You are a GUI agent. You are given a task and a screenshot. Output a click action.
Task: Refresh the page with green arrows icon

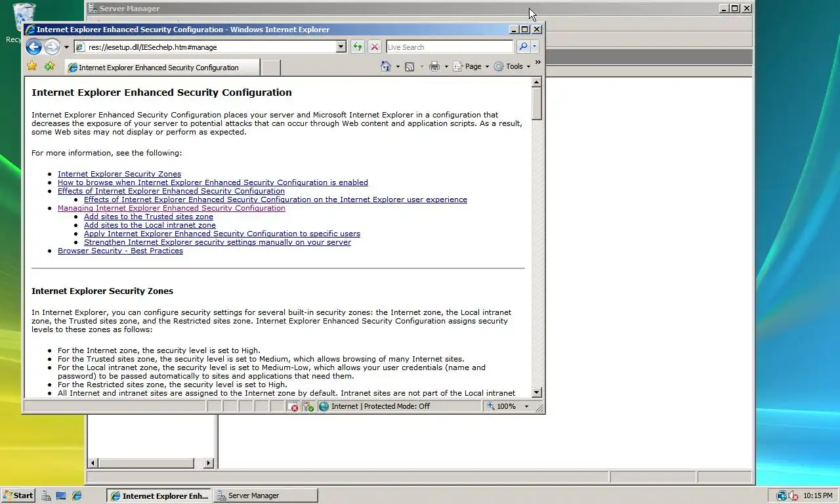click(357, 47)
